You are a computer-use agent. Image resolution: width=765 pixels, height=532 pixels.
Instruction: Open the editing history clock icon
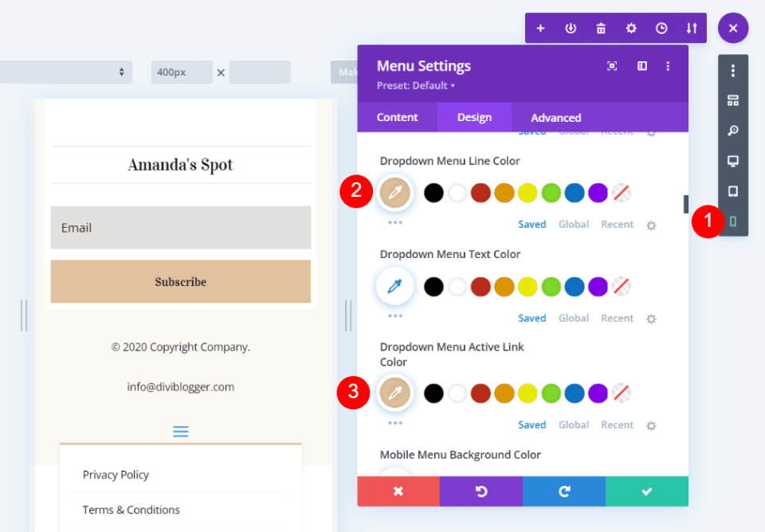(x=661, y=27)
